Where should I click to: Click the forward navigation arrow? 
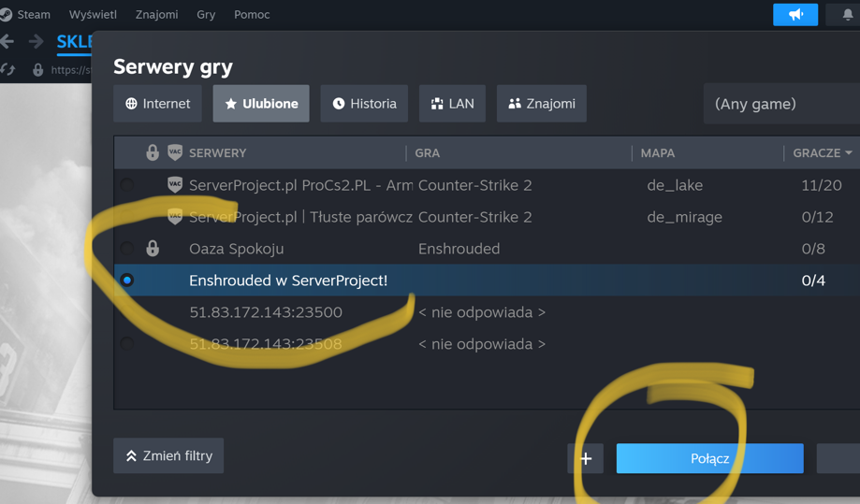coord(36,41)
